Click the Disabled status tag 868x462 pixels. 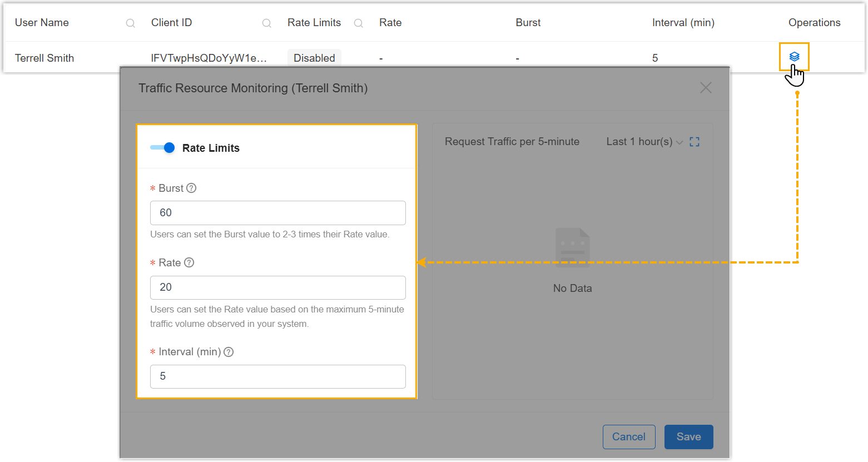point(314,58)
